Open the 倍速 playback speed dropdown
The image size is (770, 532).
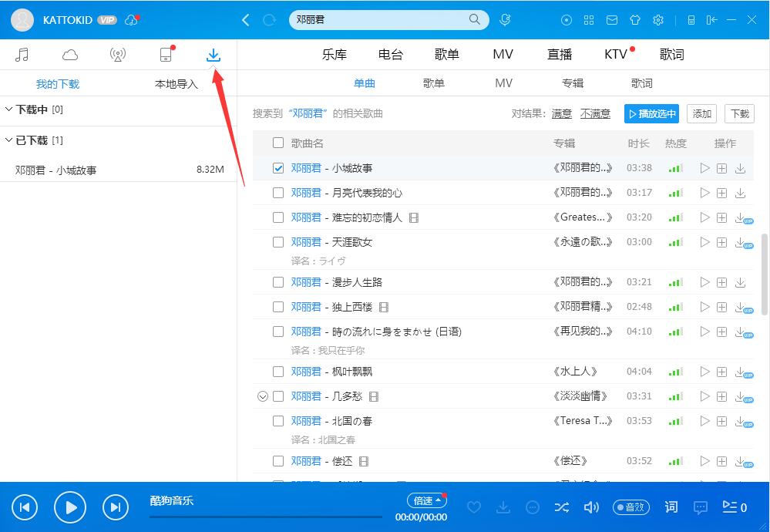tap(426, 500)
